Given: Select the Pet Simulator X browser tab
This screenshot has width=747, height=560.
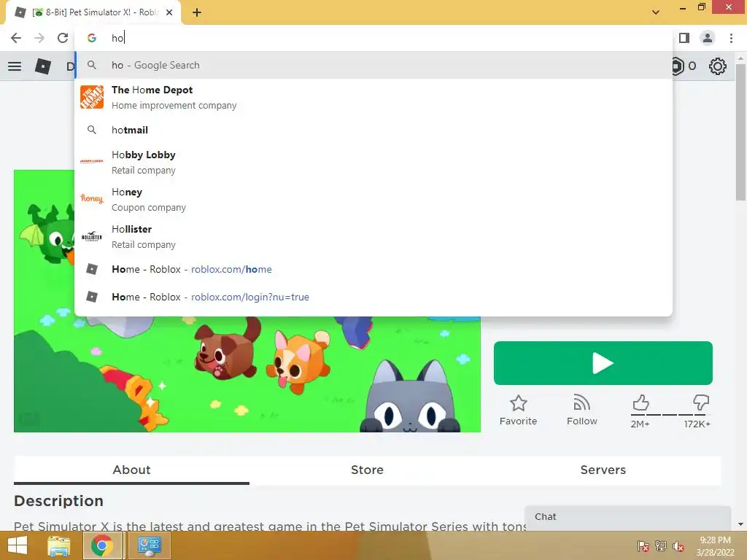Looking at the screenshot, I should [93, 12].
